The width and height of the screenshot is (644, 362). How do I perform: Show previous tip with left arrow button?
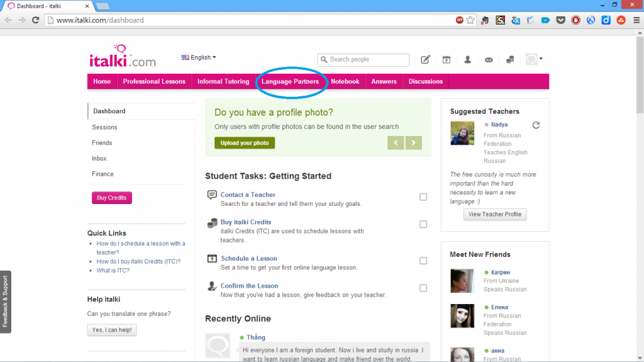pos(396,143)
